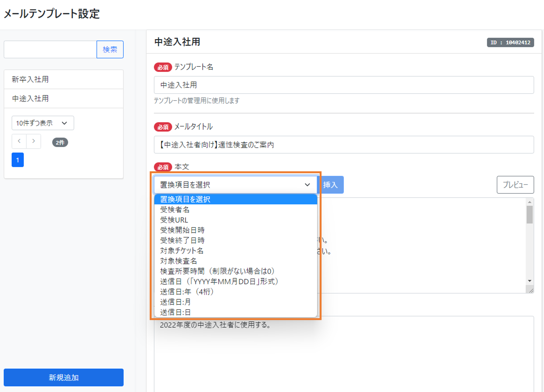The height and width of the screenshot is (392, 544).
Task: Collapse the 置換項目を選択 dropdown box
Action: 235,185
